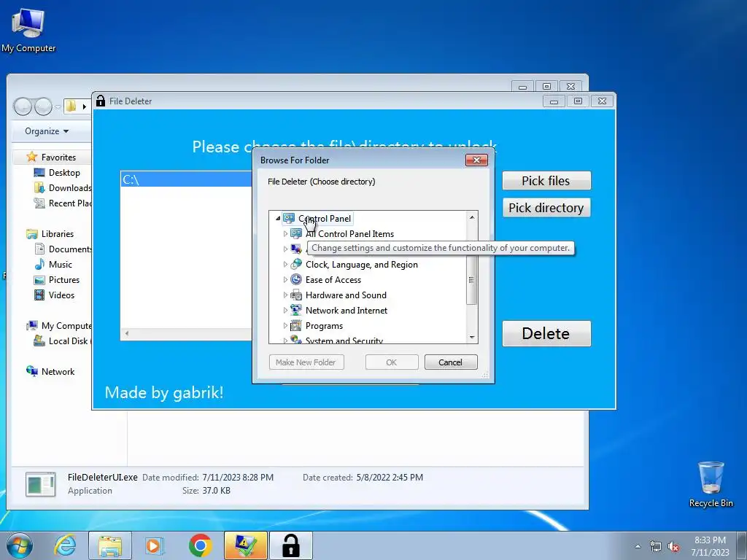Open Pictures library in sidebar
The height and width of the screenshot is (560, 747).
(64, 279)
